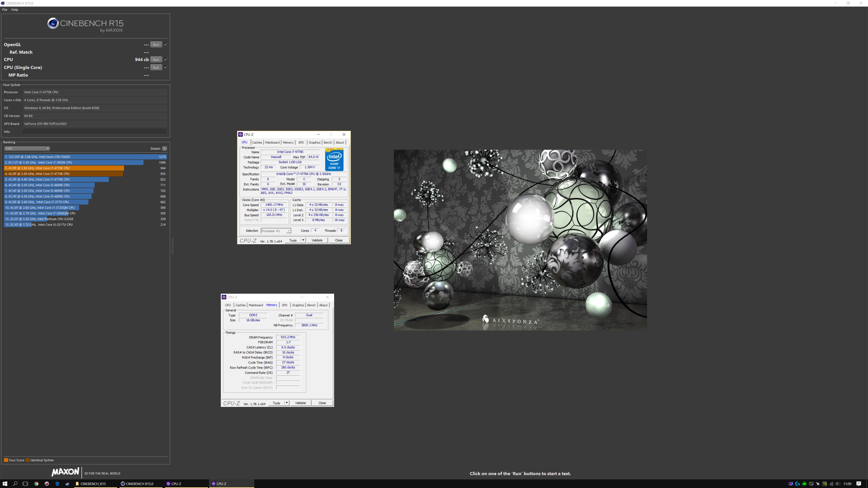Click the CPU-Z title icon of CPU window

tap(241, 134)
